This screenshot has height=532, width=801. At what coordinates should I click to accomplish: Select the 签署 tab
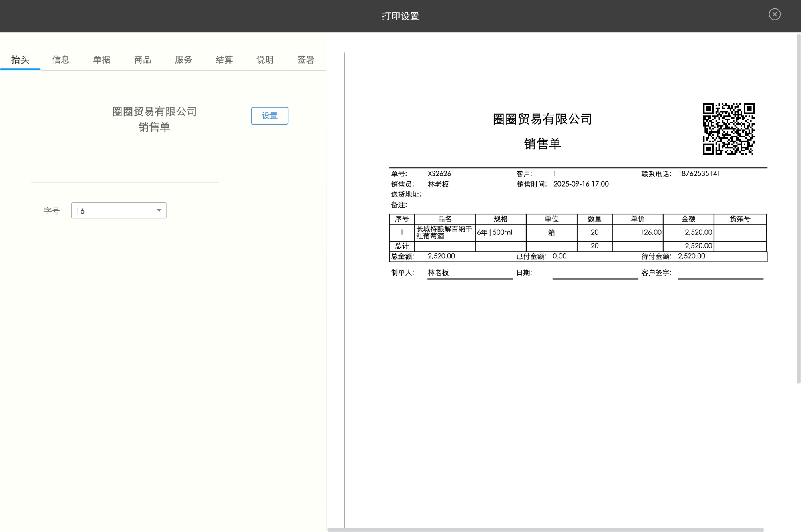click(306, 60)
